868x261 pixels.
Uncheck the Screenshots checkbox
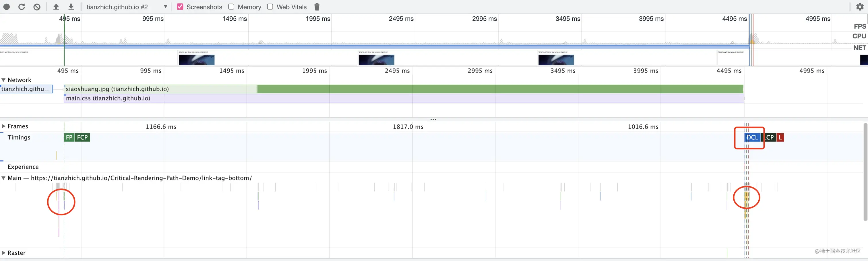tap(180, 7)
